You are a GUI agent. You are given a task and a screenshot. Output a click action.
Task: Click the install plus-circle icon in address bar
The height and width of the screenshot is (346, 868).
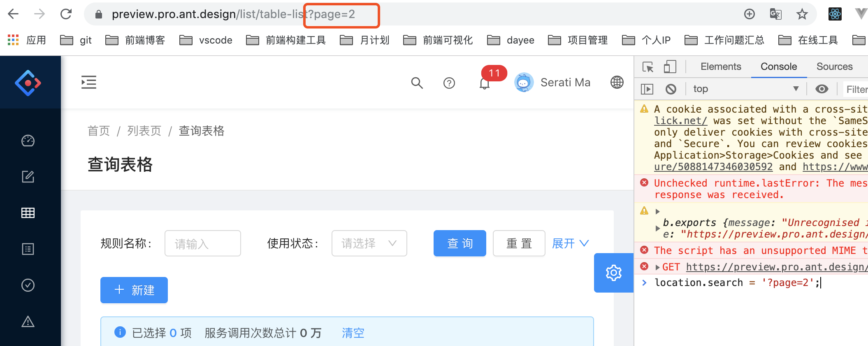pos(750,14)
